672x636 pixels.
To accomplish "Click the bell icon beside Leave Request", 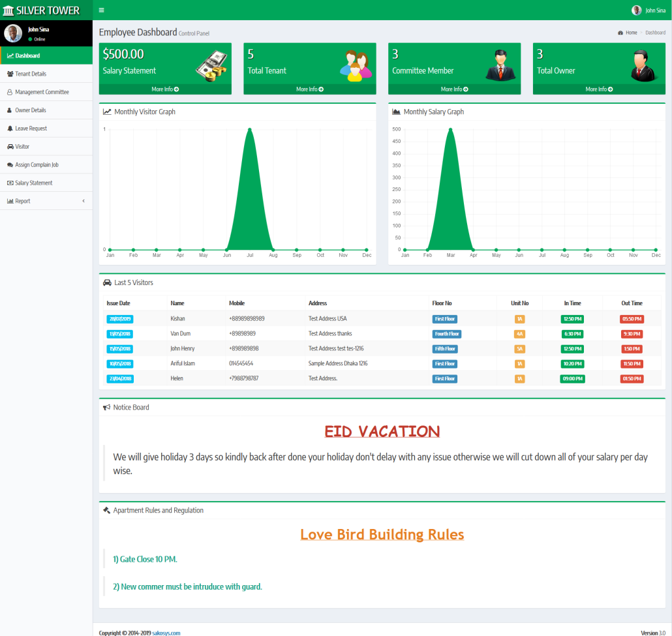I will click(x=10, y=129).
